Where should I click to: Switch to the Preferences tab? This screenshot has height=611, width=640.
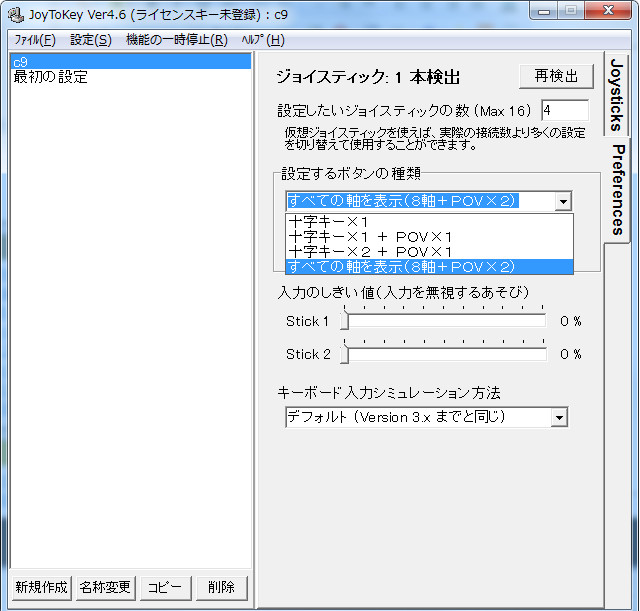tap(618, 190)
